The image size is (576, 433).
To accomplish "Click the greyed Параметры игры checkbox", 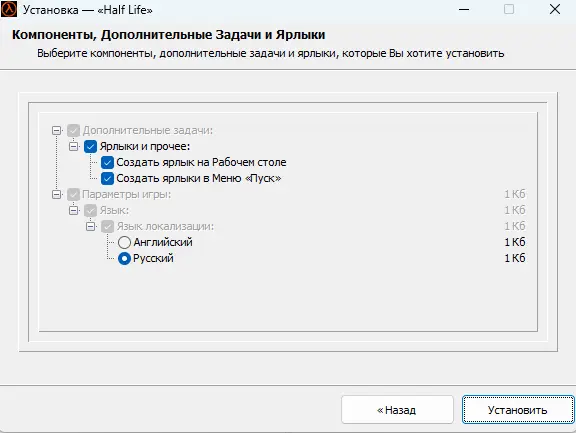I will (73, 194).
